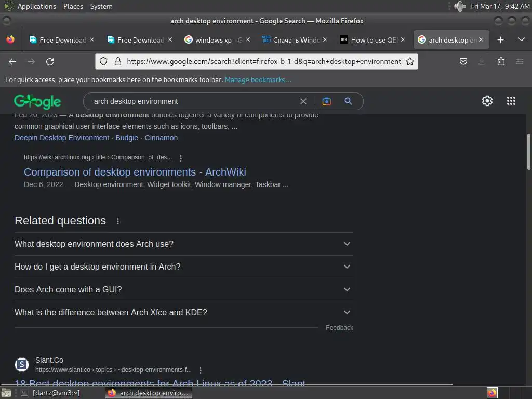This screenshot has width=532, height=399.
Task: Show site security info via the padlock
Action: pyautogui.click(x=118, y=61)
